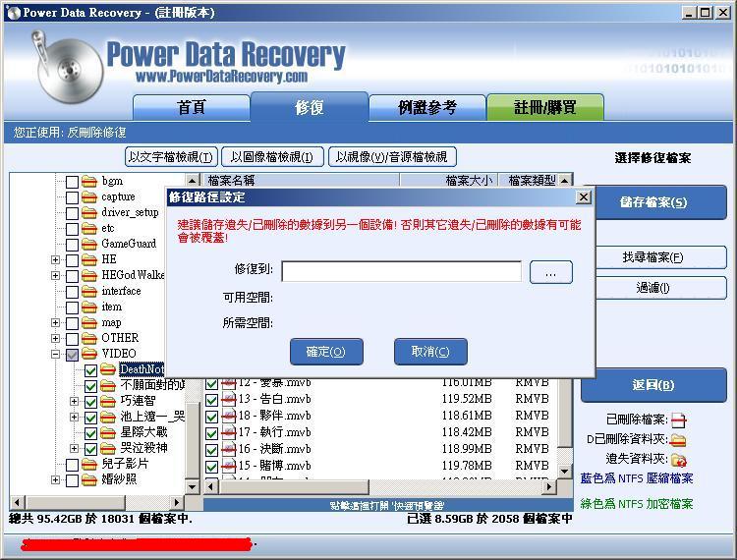Image resolution: width=737 pixels, height=560 pixels.
Task: Open www.PowerDataRecovery.com link
Action: (x=221, y=76)
